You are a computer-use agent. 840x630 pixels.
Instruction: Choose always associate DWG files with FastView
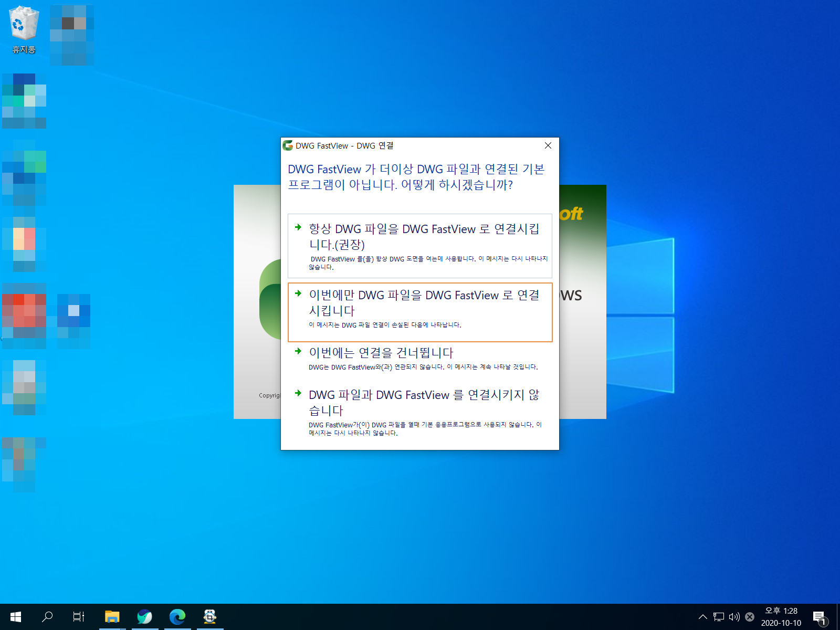420,246
